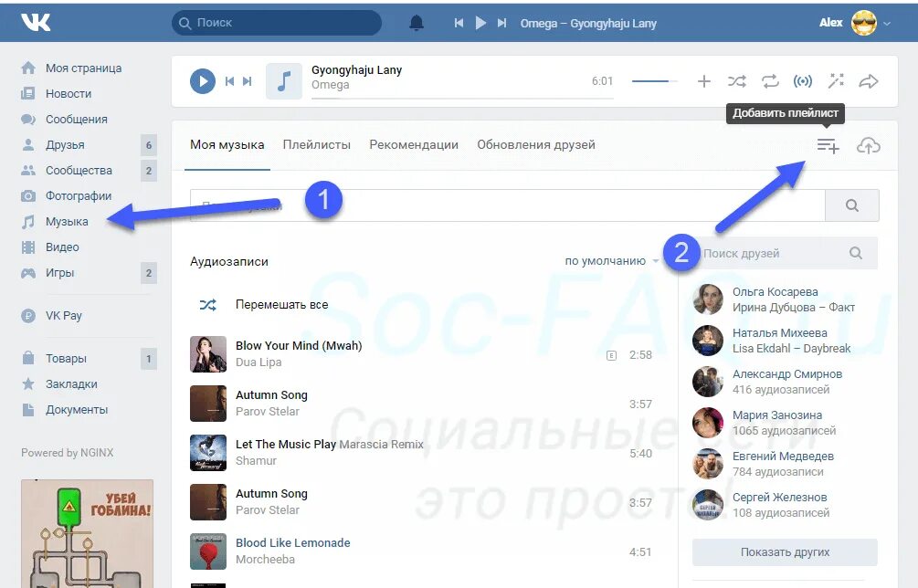Open Александр Смирнов avatar
The image size is (918, 588).
pos(707,382)
